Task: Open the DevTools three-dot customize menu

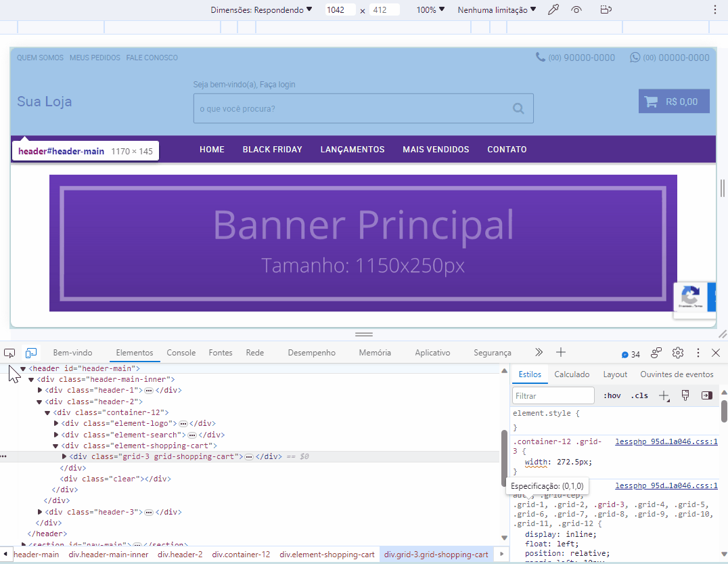Action: click(698, 353)
